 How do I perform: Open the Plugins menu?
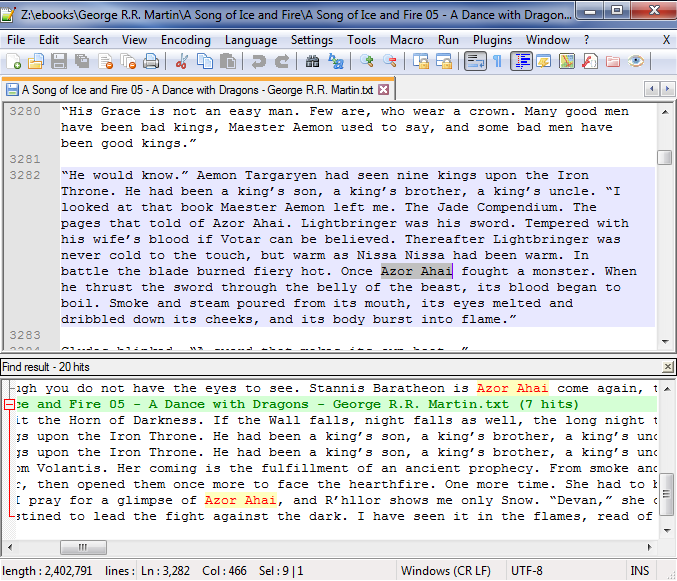tap(492, 40)
